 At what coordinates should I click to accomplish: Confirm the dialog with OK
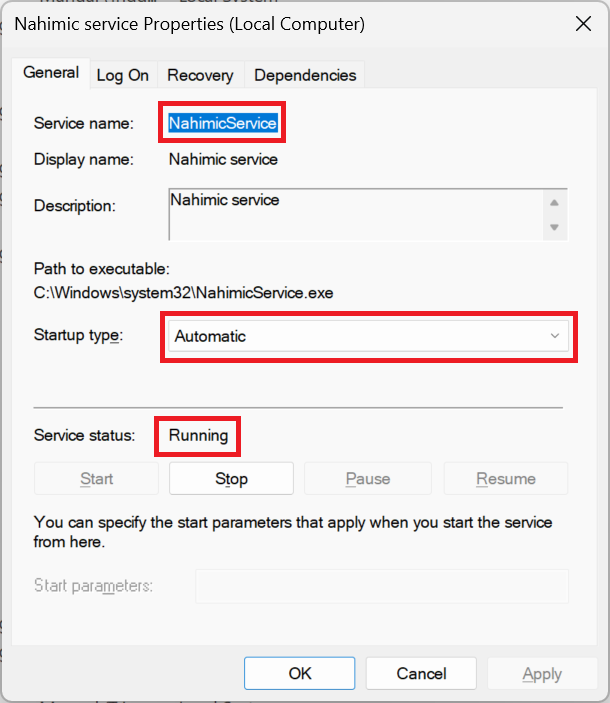[x=300, y=674]
